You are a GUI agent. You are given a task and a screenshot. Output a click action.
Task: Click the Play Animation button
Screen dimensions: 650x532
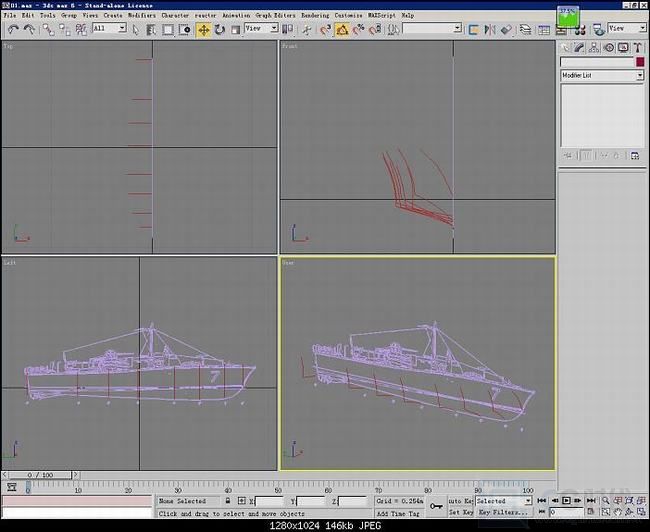(566, 500)
